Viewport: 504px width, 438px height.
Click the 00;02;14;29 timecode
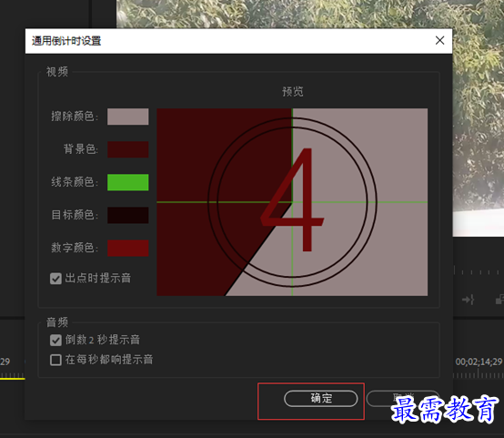tap(479, 362)
